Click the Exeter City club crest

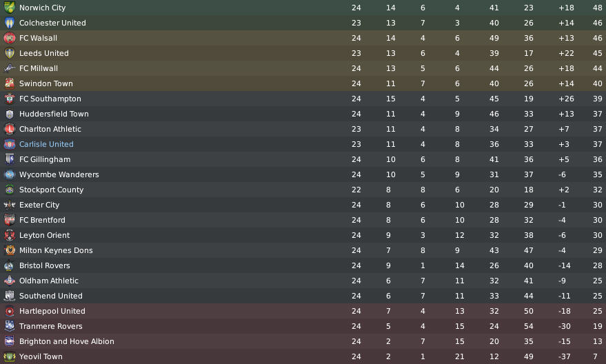(x=9, y=205)
